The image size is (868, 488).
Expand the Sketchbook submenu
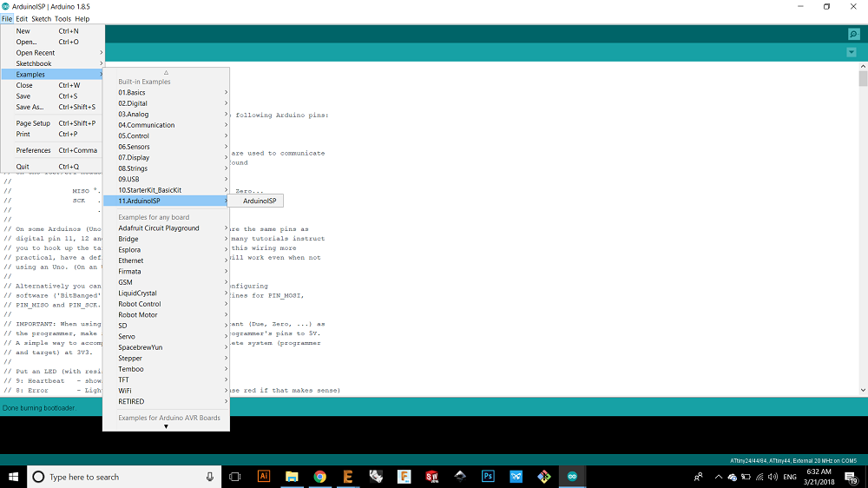pyautogui.click(x=53, y=63)
